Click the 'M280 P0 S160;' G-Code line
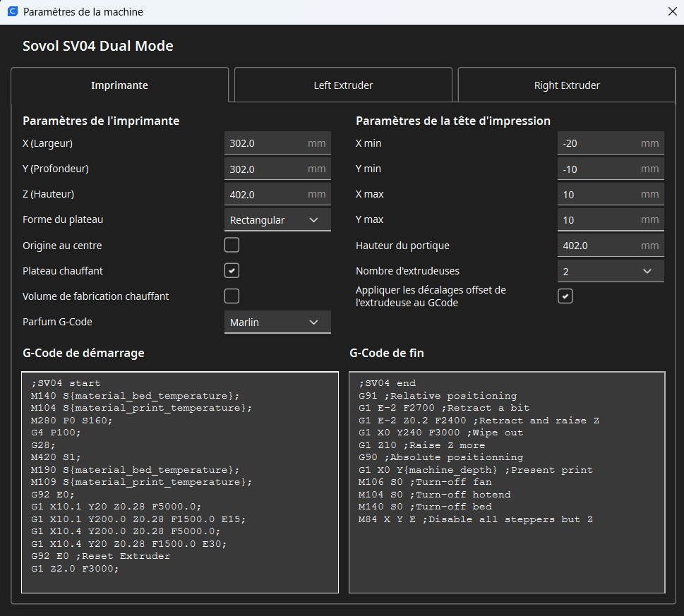Screen dimensions: 684x616 click(71, 421)
